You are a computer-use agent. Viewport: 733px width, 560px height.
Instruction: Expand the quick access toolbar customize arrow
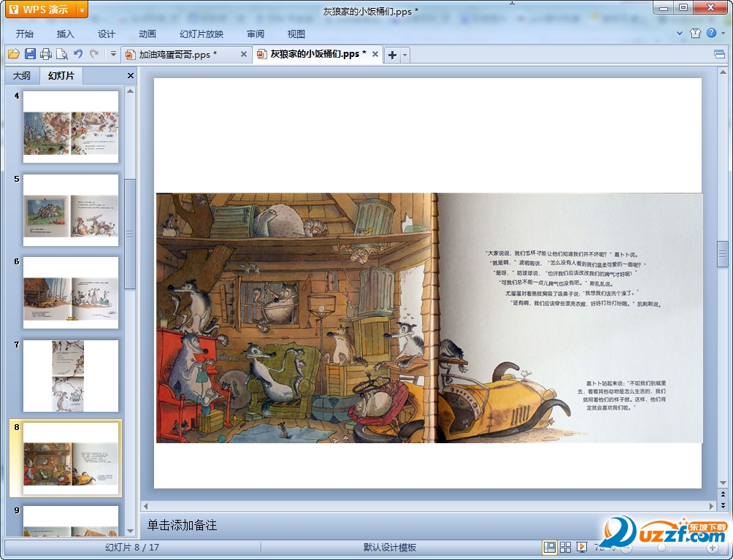click(113, 54)
